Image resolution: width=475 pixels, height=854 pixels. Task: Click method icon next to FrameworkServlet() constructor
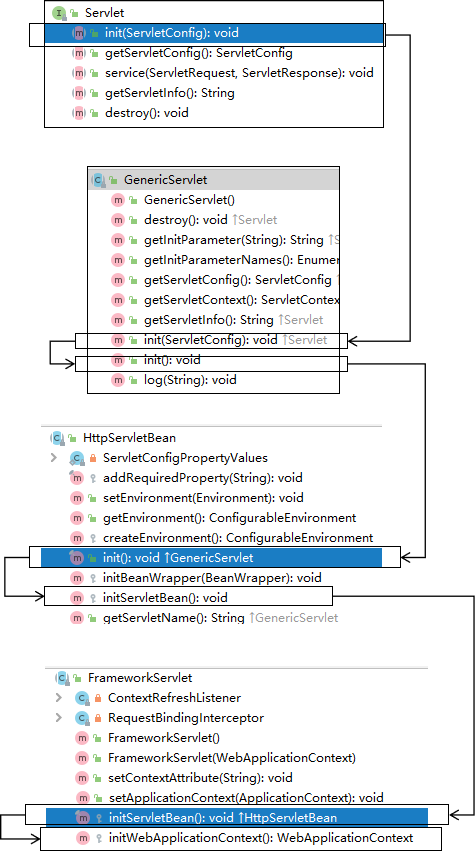point(82,738)
